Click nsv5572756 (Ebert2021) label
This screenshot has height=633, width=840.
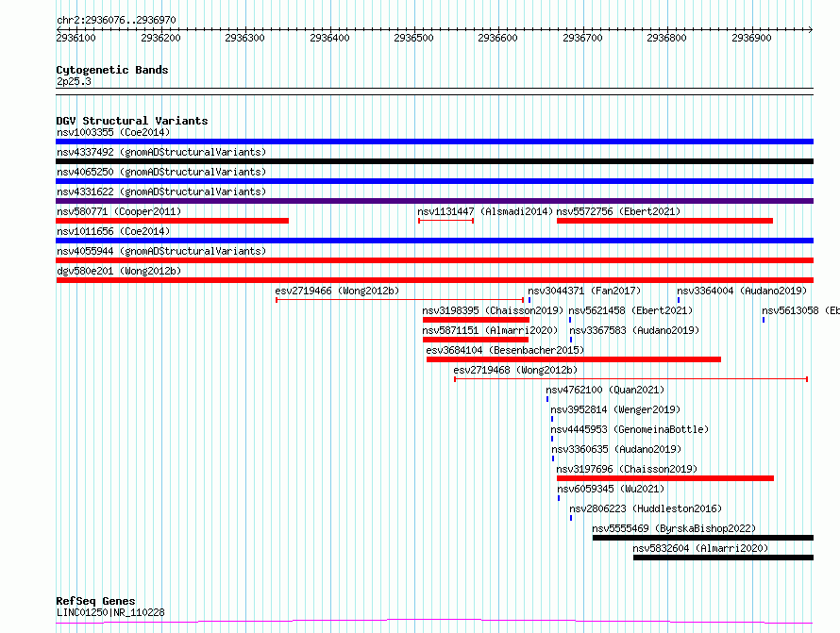[x=618, y=211]
